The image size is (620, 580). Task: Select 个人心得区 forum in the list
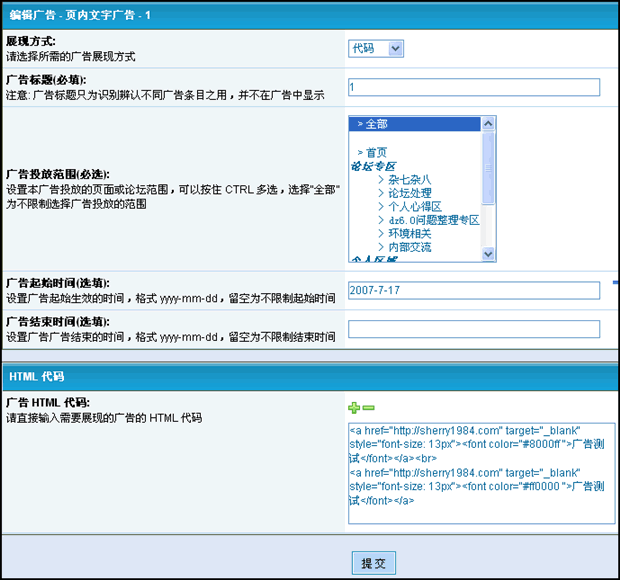click(415, 206)
